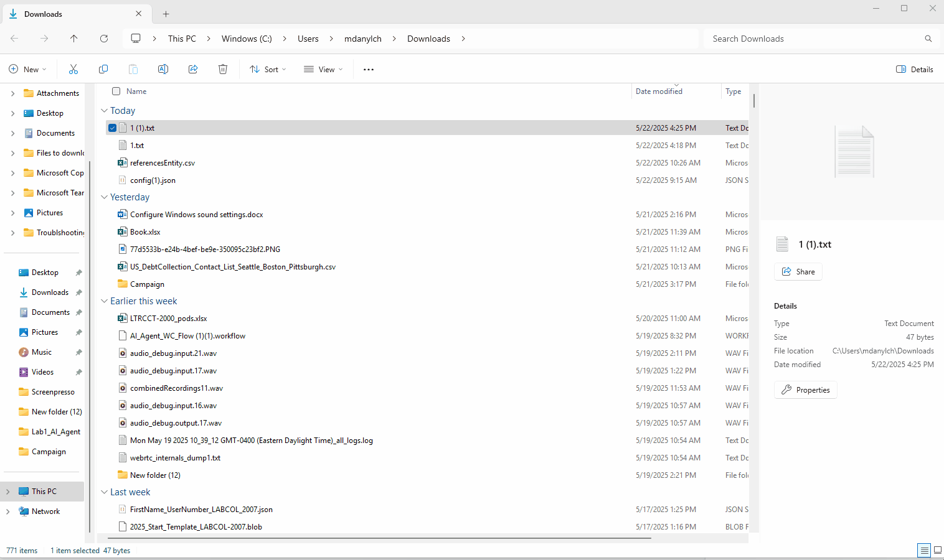Viewport: 944px width, 560px height.
Task: Click the Copy icon in toolbar
Action: pyautogui.click(x=103, y=69)
